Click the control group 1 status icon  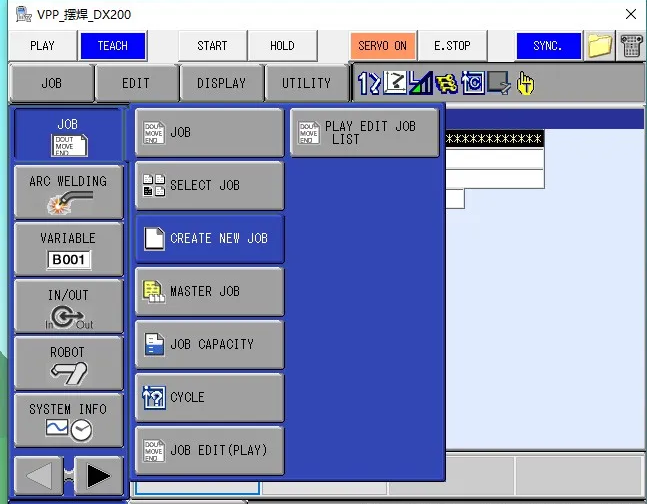(x=369, y=83)
